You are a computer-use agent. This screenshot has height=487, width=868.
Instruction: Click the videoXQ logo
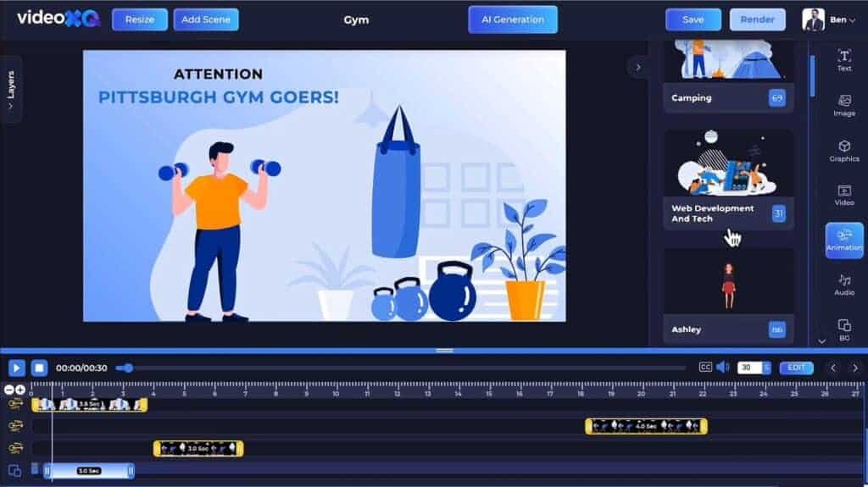[x=58, y=19]
